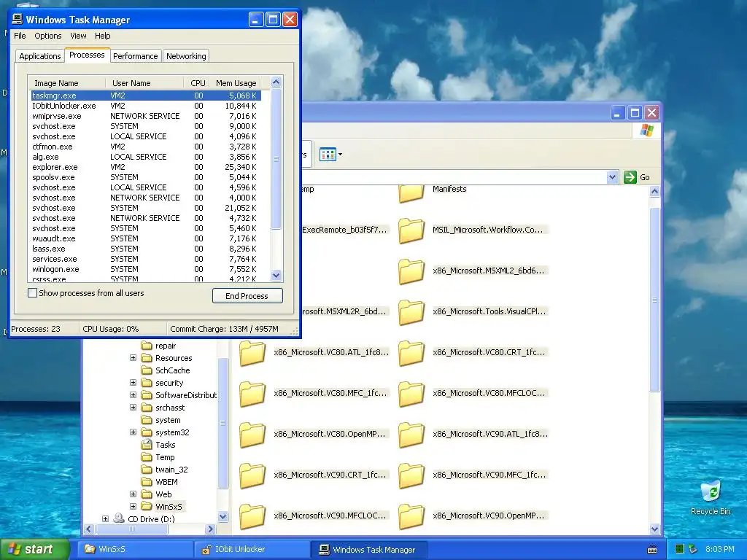This screenshot has height=560, width=747.
Task: Open the File menu in Task Manager
Action: point(20,36)
